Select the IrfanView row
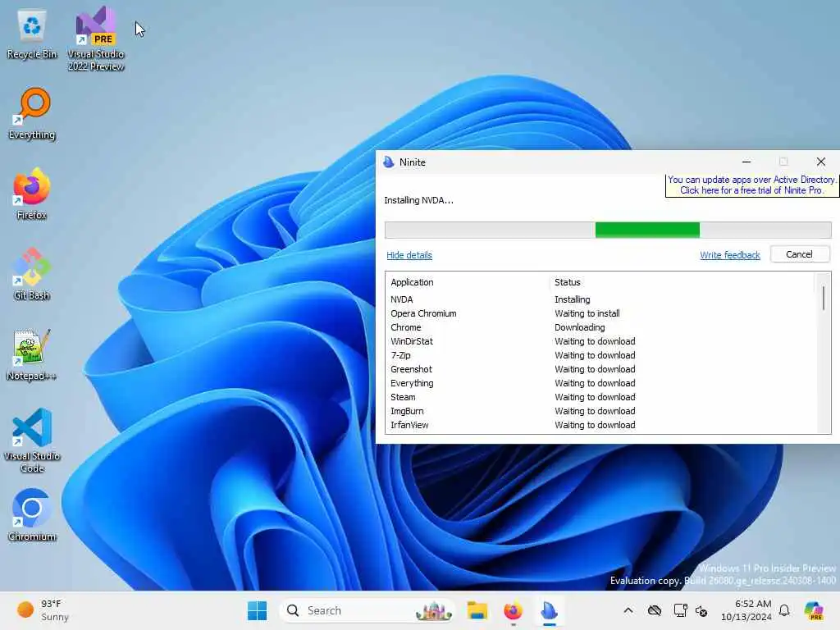This screenshot has height=630, width=840. 601,425
